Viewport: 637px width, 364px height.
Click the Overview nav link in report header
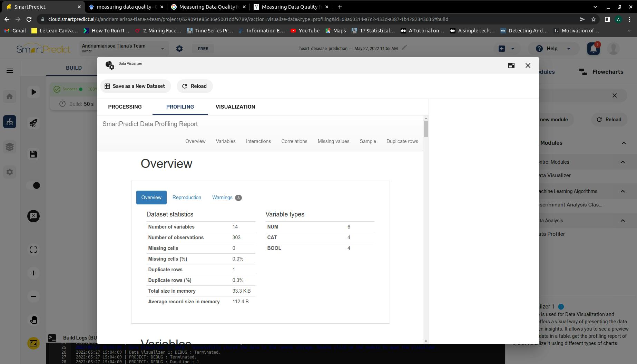pos(195,141)
